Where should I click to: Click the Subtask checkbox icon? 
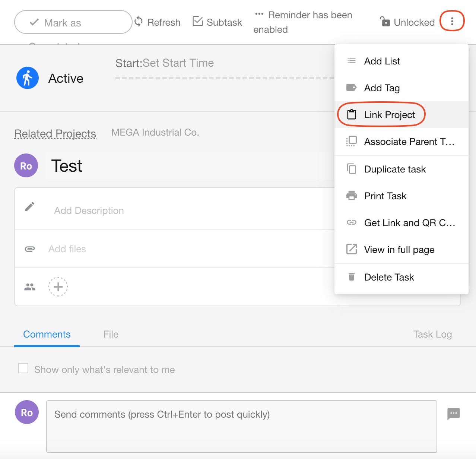(197, 21)
